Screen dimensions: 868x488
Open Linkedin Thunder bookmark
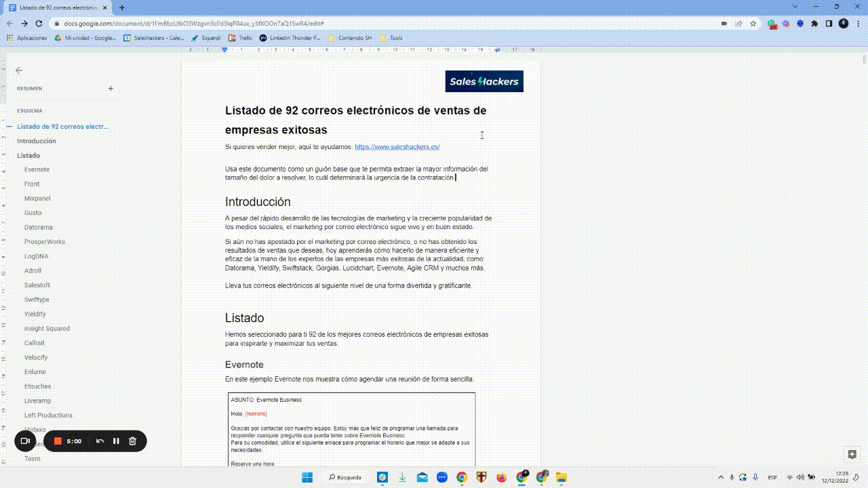pyautogui.click(x=290, y=38)
